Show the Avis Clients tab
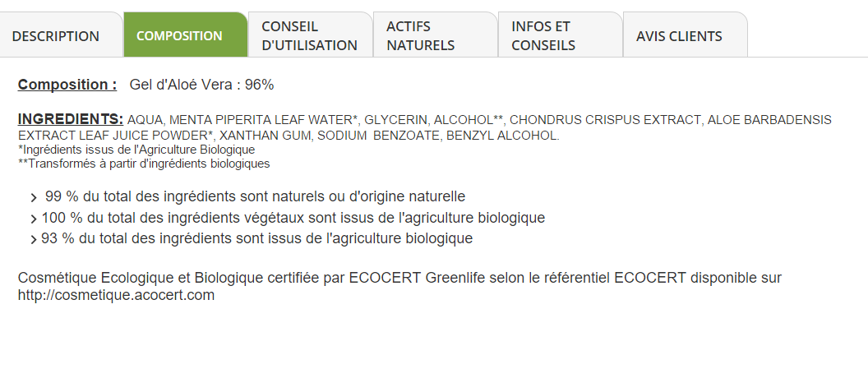The image size is (868, 392). [686, 35]
